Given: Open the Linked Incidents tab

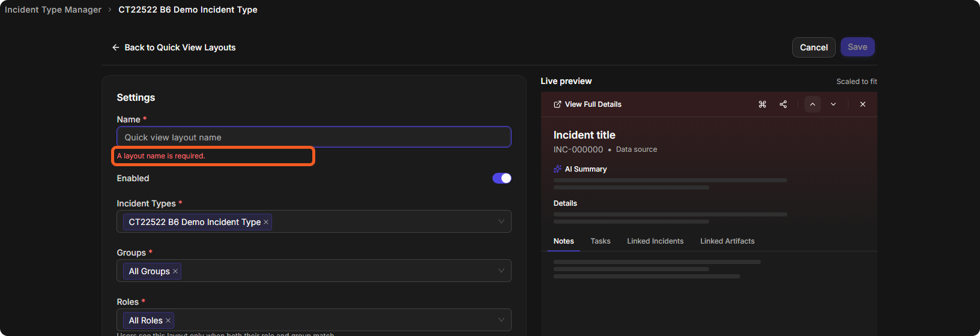Looking at the screenshot, I should (655, 241).
